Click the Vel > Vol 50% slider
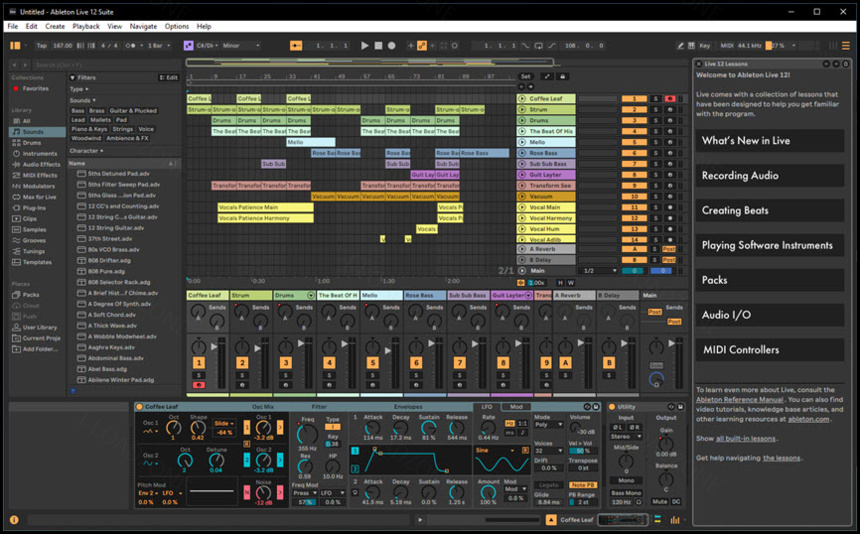 (582, 451)
